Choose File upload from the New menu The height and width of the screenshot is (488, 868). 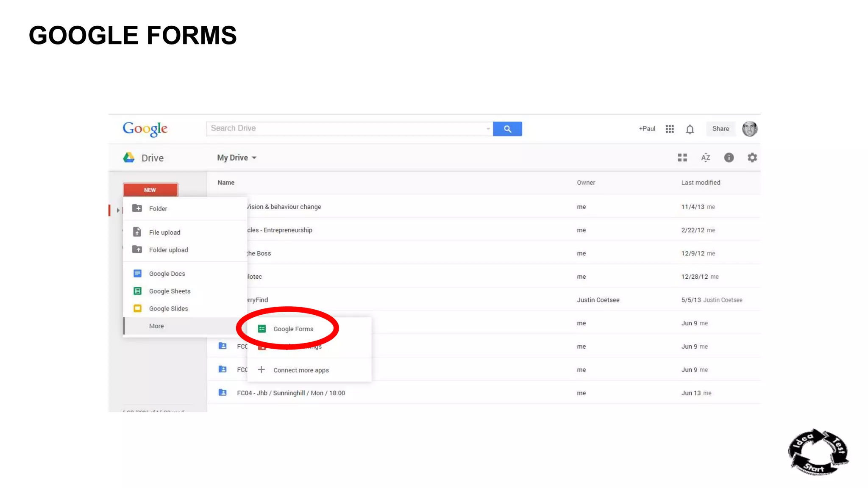[185, 232]
